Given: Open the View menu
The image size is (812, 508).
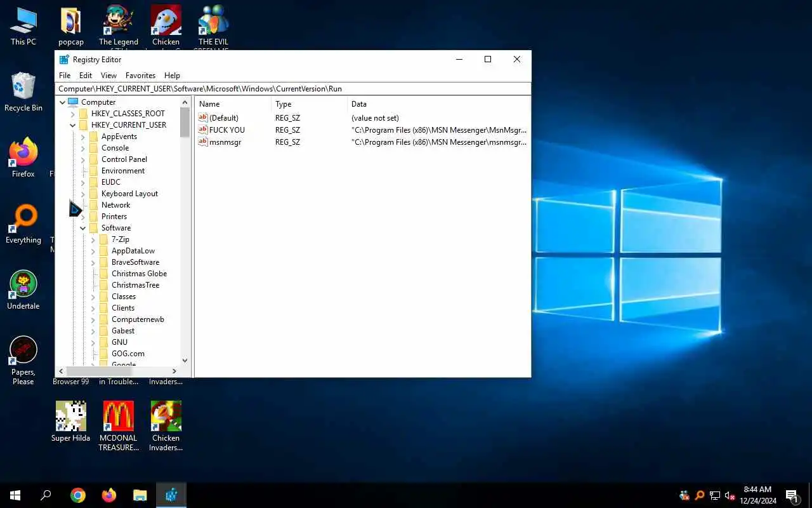Looking at the screenshot, I should coord(108,75).
